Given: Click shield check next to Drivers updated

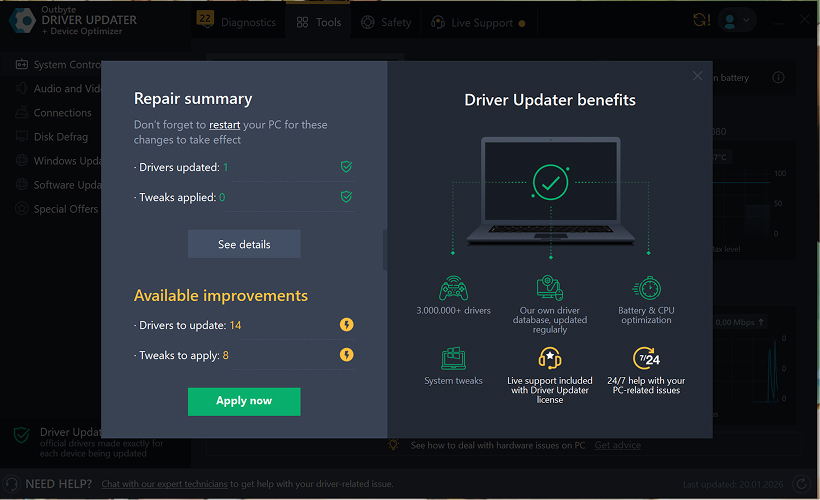Looking at the screenshot, I should [346, 167].
